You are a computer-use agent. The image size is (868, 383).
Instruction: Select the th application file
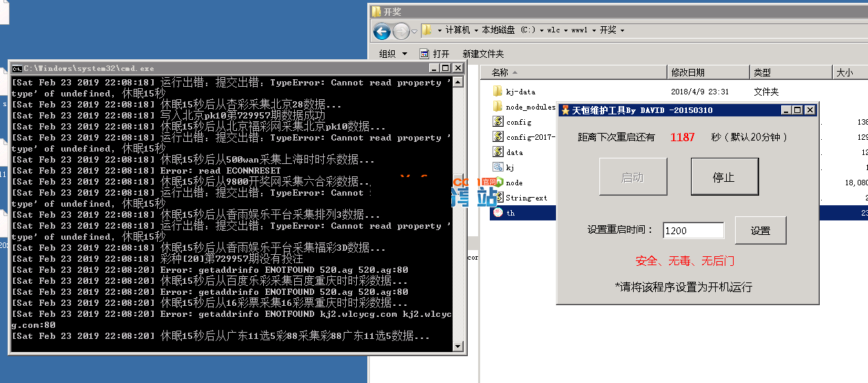tap(510, 214)
